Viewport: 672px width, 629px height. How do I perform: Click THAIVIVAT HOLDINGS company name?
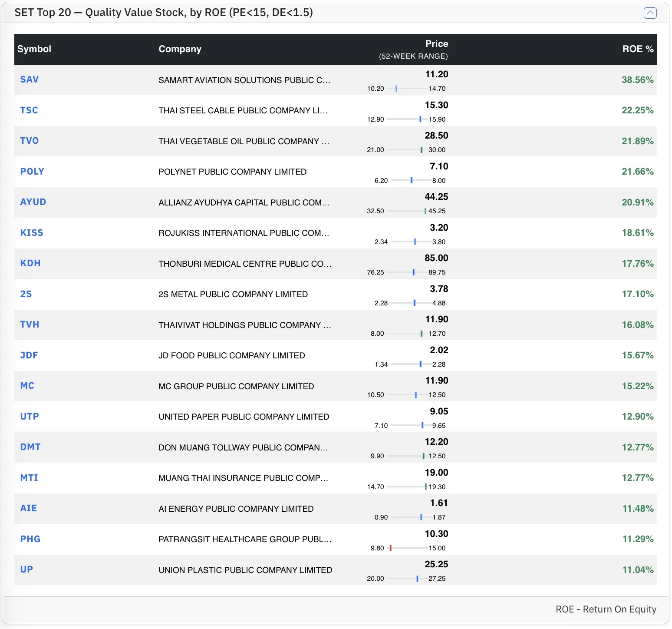click(x=245, y=325)
